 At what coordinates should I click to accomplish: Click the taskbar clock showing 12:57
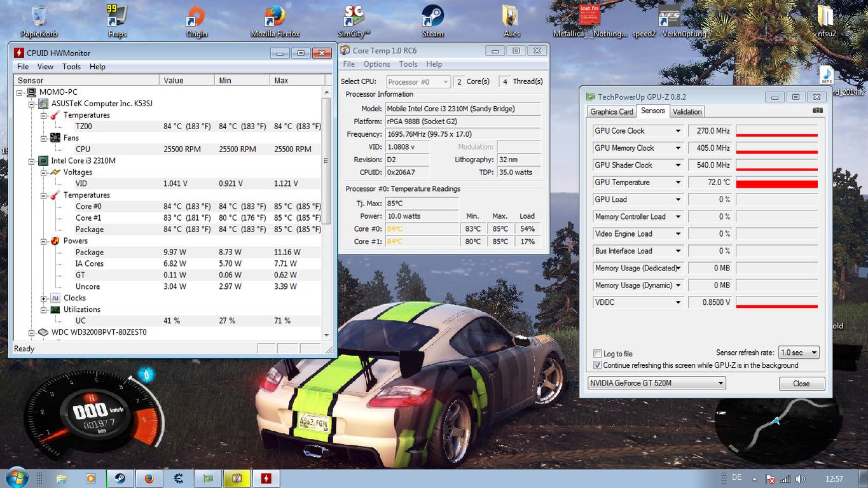point(834,478)
